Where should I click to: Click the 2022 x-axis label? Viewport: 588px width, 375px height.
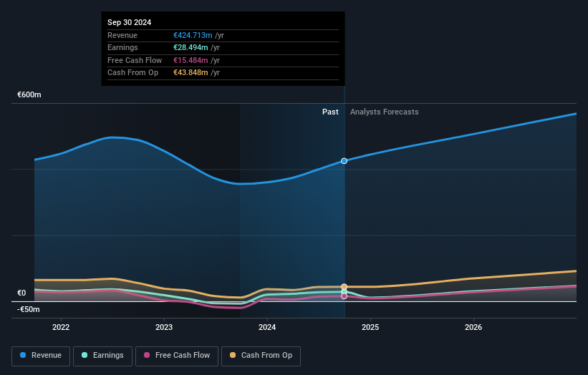61,327
